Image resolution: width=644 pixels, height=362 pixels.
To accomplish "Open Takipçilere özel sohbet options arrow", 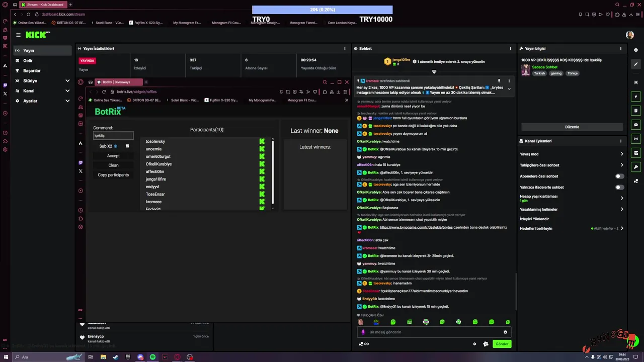I will pos(622,165).
